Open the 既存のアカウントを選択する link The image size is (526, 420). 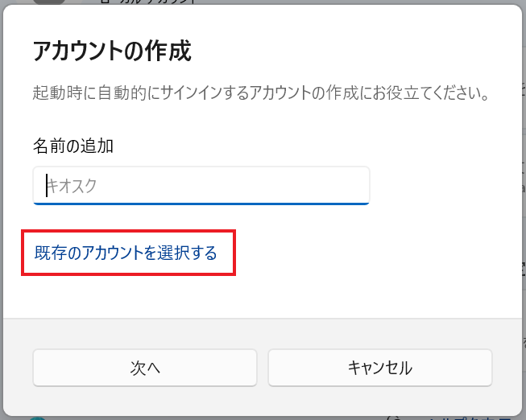[126, 253]
